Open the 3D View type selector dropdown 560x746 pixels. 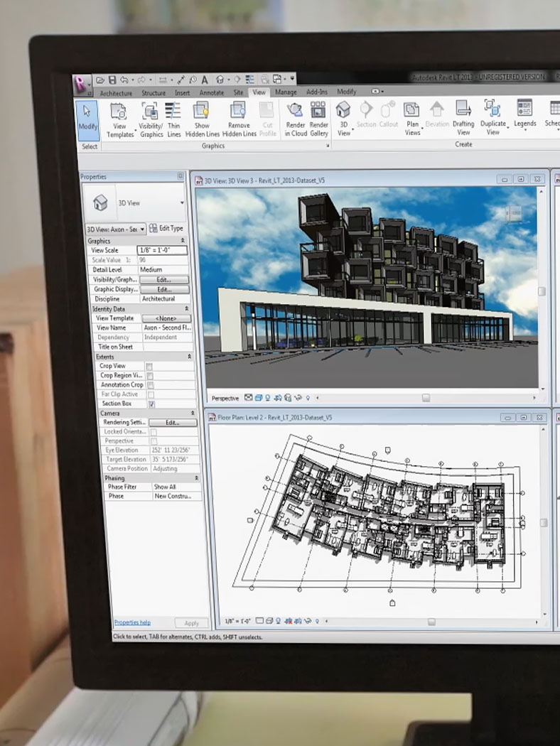pyautogui.click(x=182, y=202)
